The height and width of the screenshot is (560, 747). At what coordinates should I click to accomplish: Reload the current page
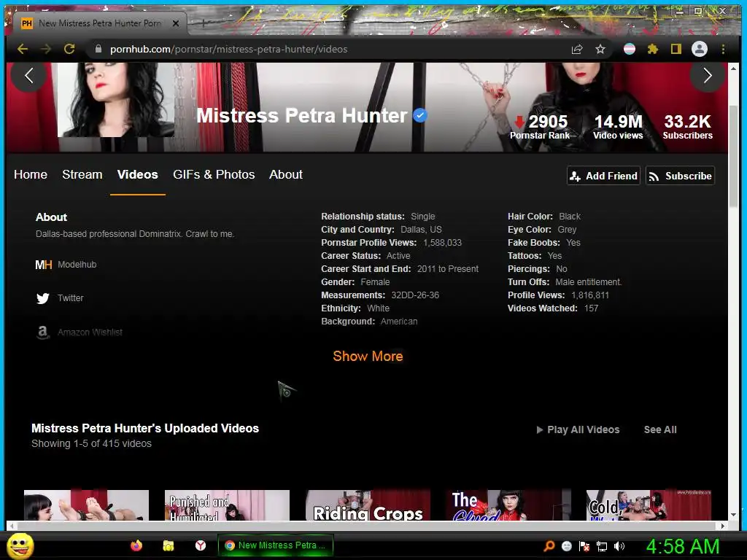click(69, 49)
